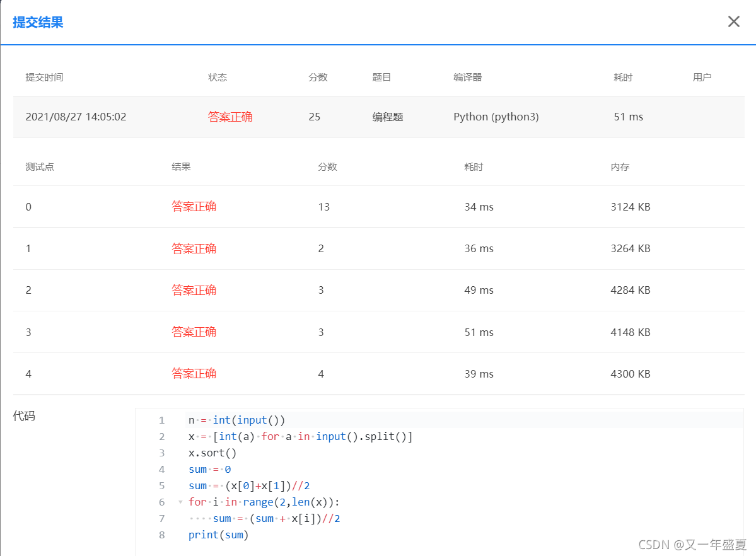The height and width of the screenshot is (556, 756).
Task: Click 答案正确 status of test point 1
Action: [x=194, y=248]
